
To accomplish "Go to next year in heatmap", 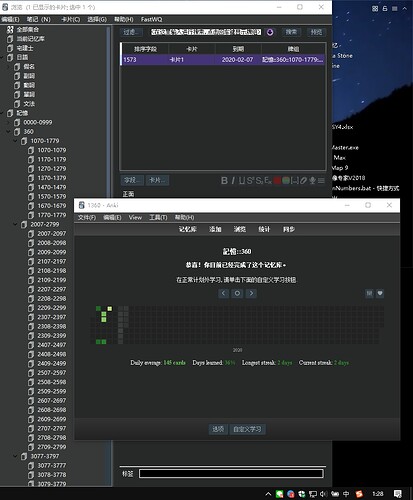I will click(251, 293).
